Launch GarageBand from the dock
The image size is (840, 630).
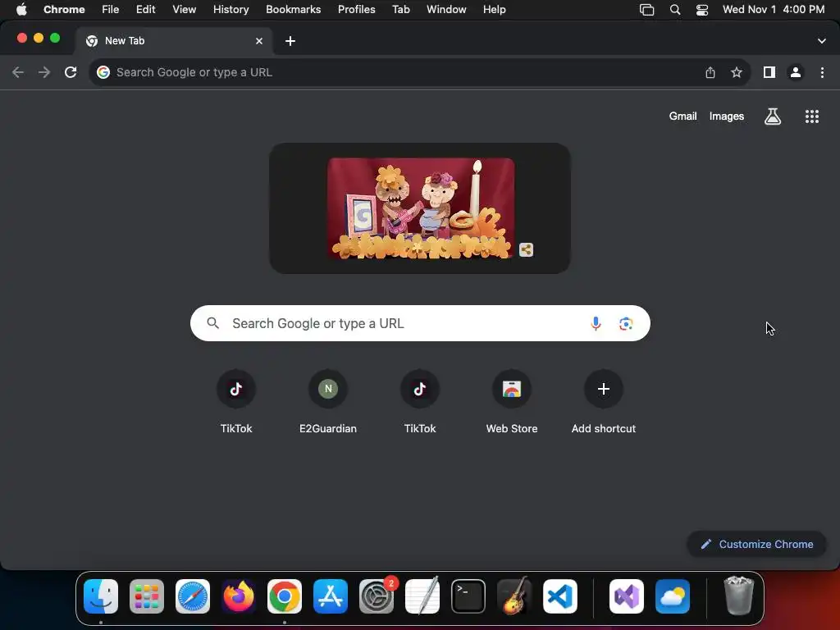tap(514, 596)
